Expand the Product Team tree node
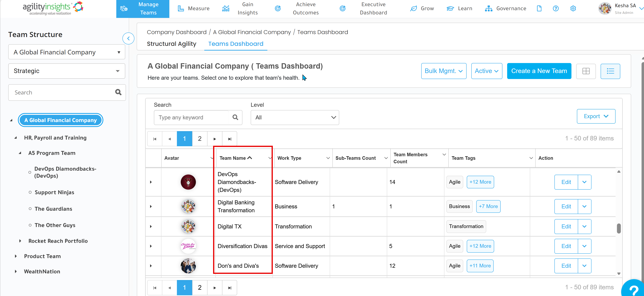The image size is (644, 296). pos(16,256)
